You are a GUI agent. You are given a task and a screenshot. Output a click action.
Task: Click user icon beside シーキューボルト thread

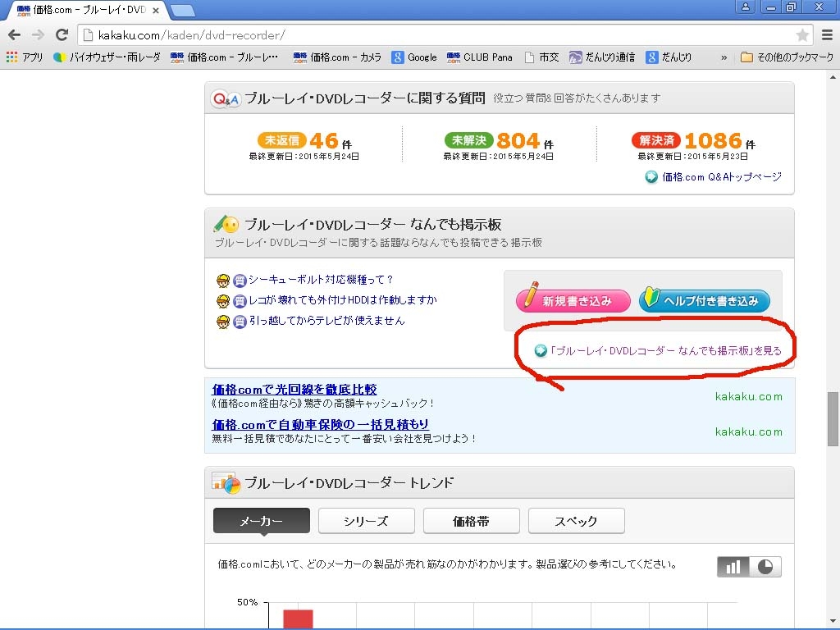(223, 281)
